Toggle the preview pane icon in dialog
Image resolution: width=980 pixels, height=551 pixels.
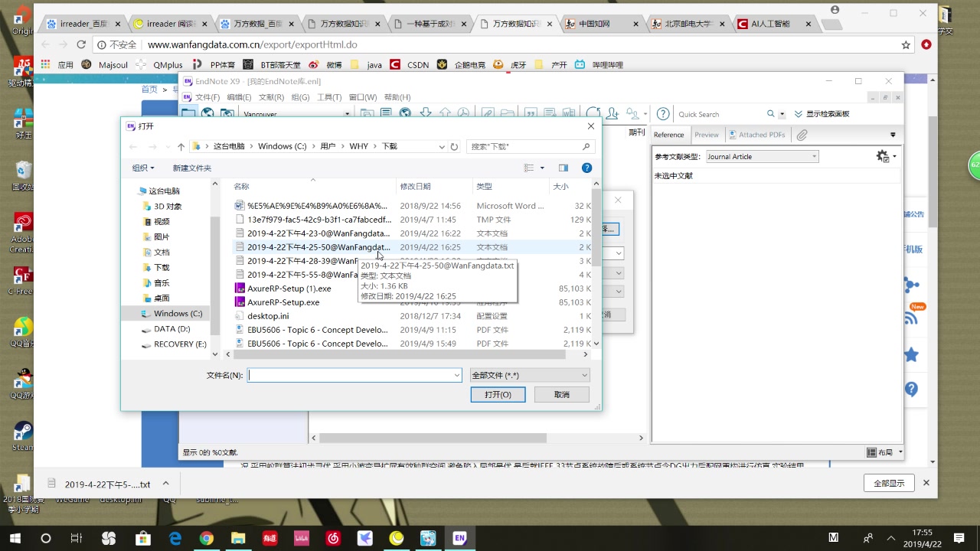pos(563,168)
